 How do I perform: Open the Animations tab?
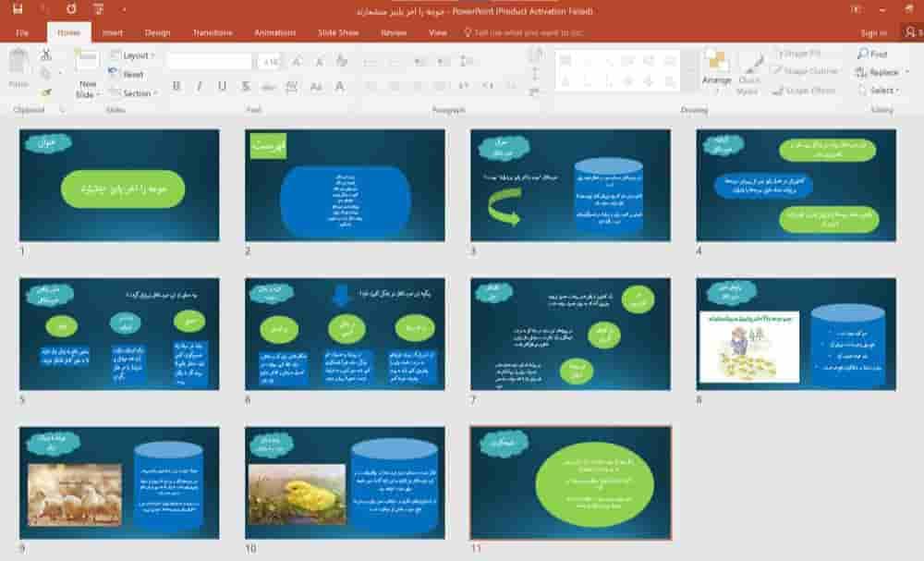coord(275,33)
